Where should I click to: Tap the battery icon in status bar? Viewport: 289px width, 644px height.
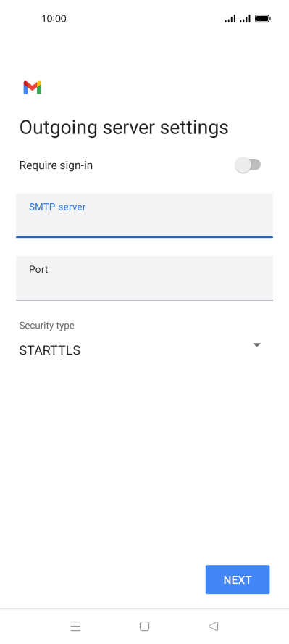(262, 18)
